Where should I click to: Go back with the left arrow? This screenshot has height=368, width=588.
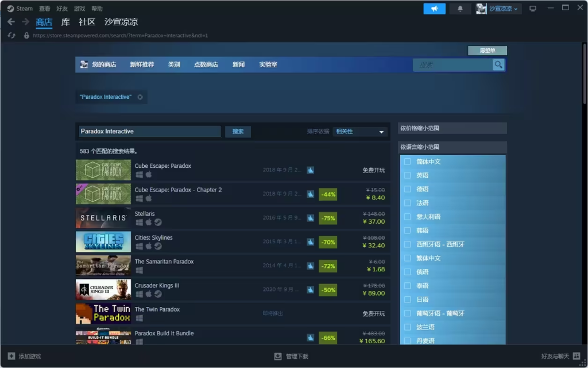(11, 22)
